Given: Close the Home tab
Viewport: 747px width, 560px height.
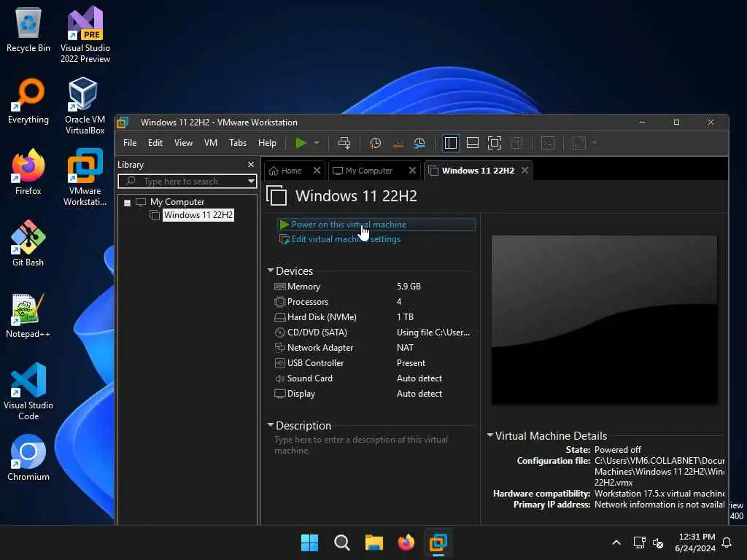Looking at the screenshot, I should coord(317,171).
